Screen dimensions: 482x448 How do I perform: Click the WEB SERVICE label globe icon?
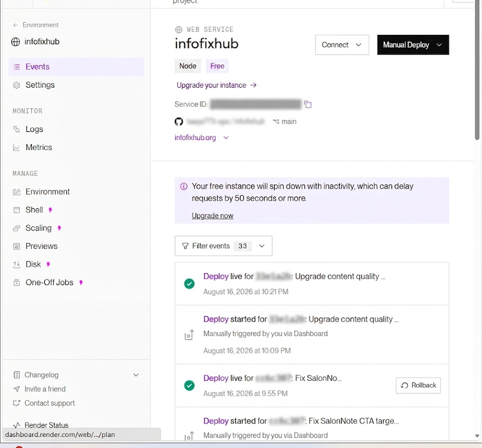(x=178, y=30)
